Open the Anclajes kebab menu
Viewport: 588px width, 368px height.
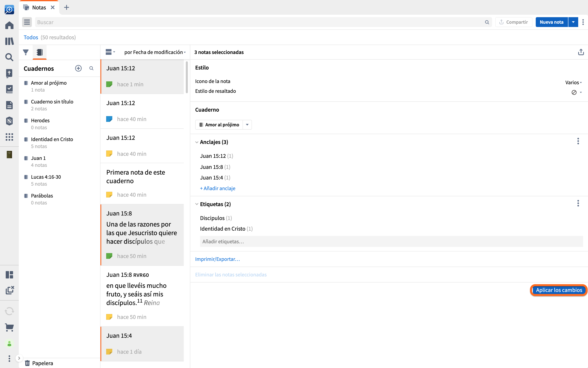[x=578, y=141]
